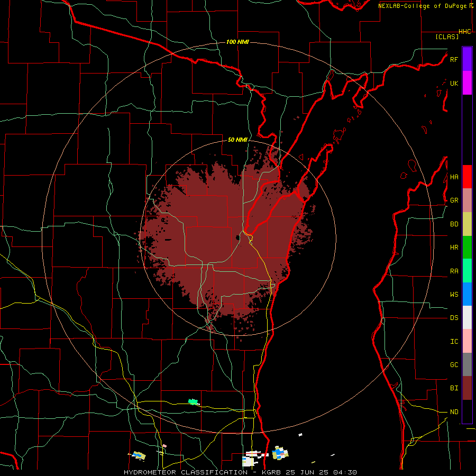Viewport: 476px width, 476px height.
Task: Click the ND legend label
Action: (x=454, y=412)
